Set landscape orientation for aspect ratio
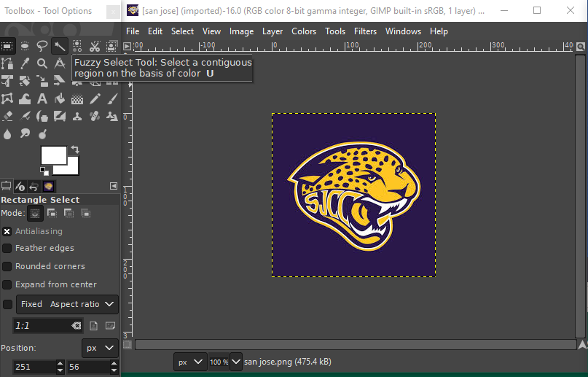The height and width of the screenshot is (377, 588). coord(110,326)
